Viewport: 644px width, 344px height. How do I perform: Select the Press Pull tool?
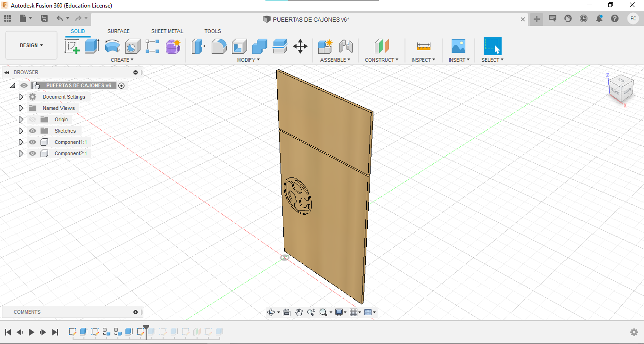pyautogui.click(x=199, y=46)
